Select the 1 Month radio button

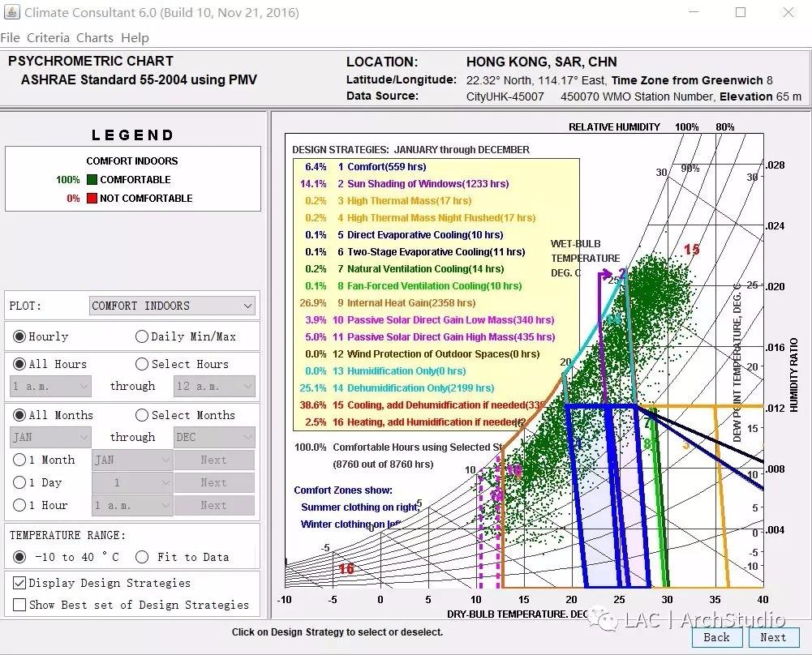[19, 460]
